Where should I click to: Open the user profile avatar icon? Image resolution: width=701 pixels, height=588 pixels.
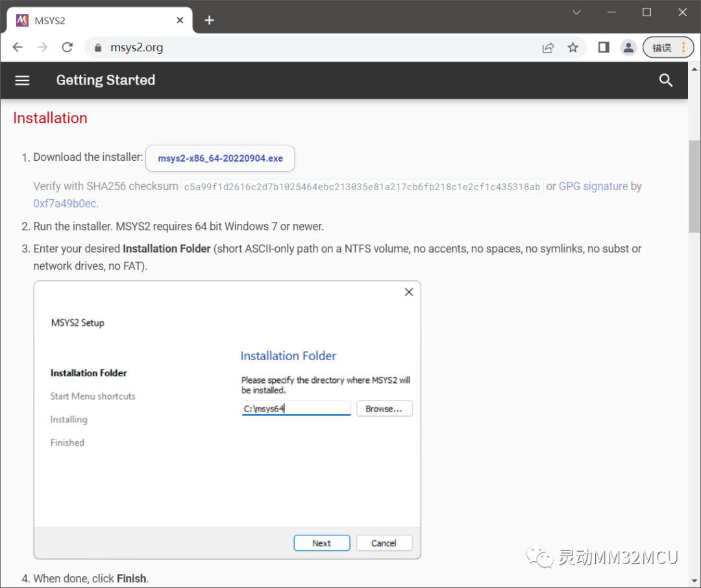click(628, 47)
